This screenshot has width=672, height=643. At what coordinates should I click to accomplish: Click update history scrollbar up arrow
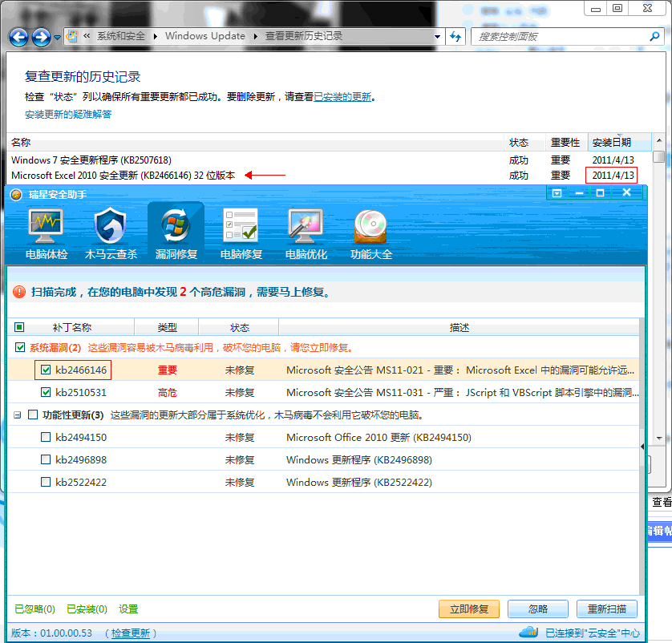pyautogui.click(x=658, y=140)
